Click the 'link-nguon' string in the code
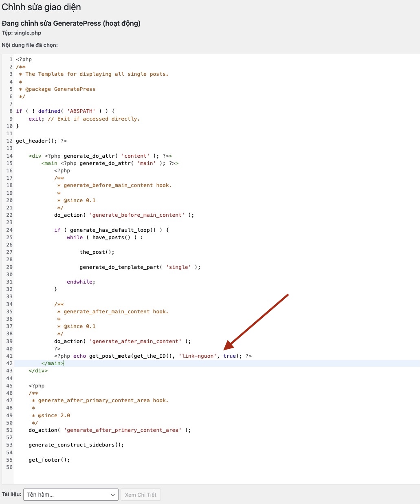This screenshot has height=504, width=420. pos(198,356)
